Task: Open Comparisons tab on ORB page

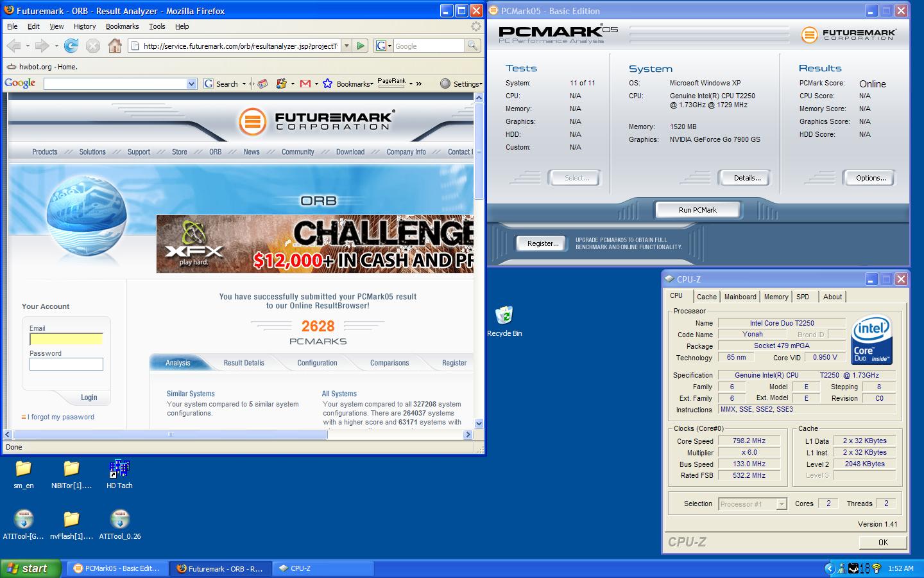Action: pos(389,363)
